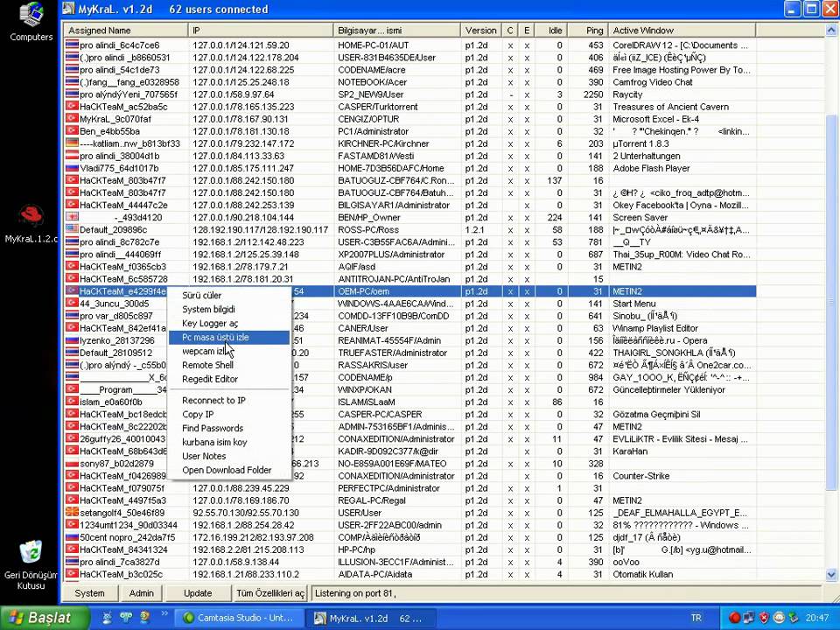The width and height of the screenshot is (840, 630).
Task: Click the flag icon for 50cent nopro_242da7f5 row
Action: pyautogui.click(x=72, y=537)
